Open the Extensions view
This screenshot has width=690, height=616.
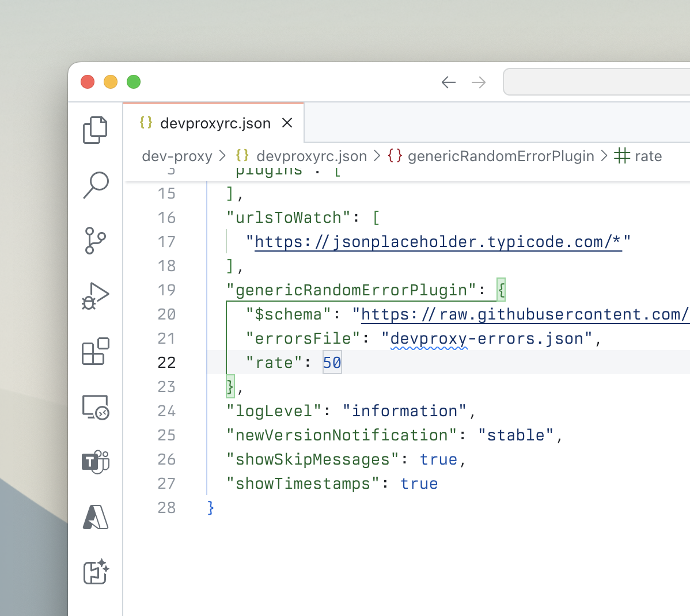[x=95, y=351]
